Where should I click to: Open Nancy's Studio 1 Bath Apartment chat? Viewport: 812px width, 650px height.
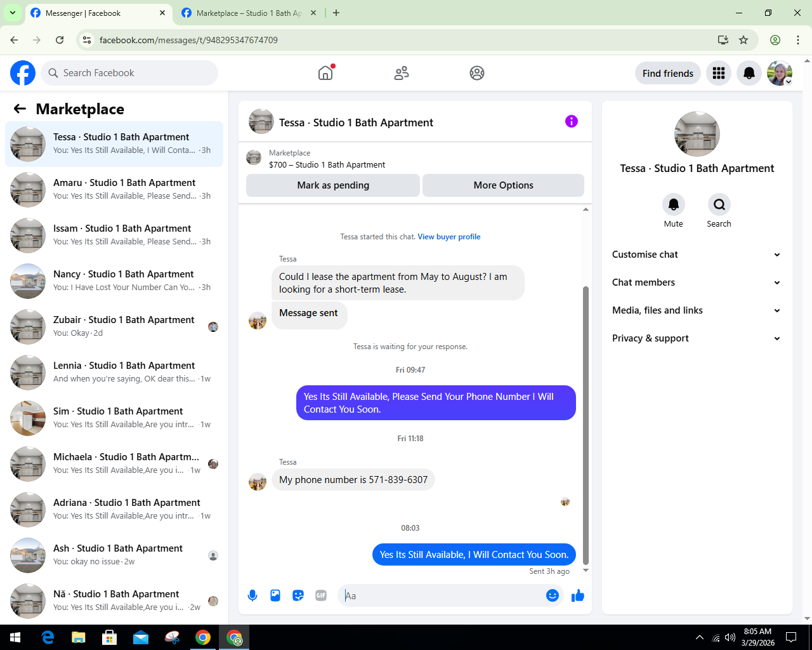pyautogui.click(x=114, y=281)
